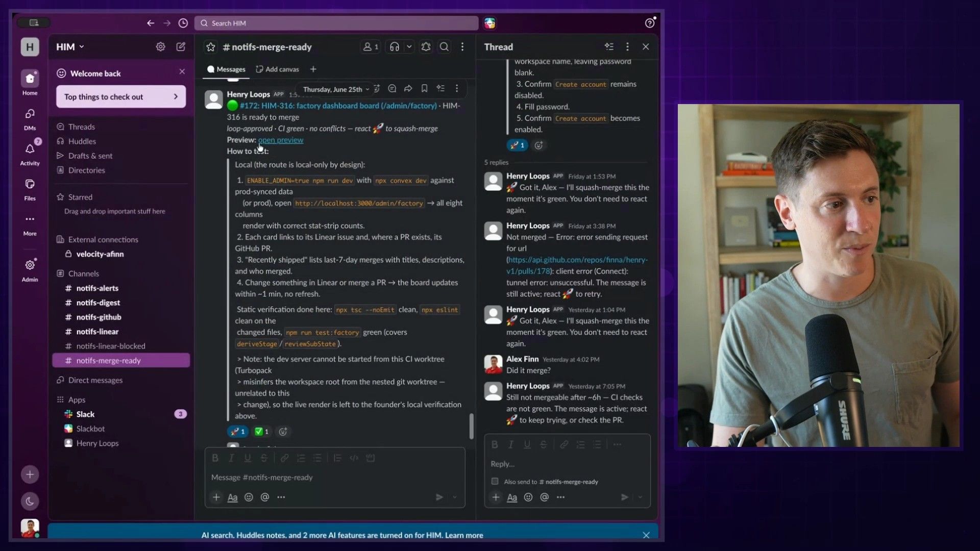The image size is (980, 551).
Task: Open the Home view in sidebar
Action: click(x=30, y=82)
